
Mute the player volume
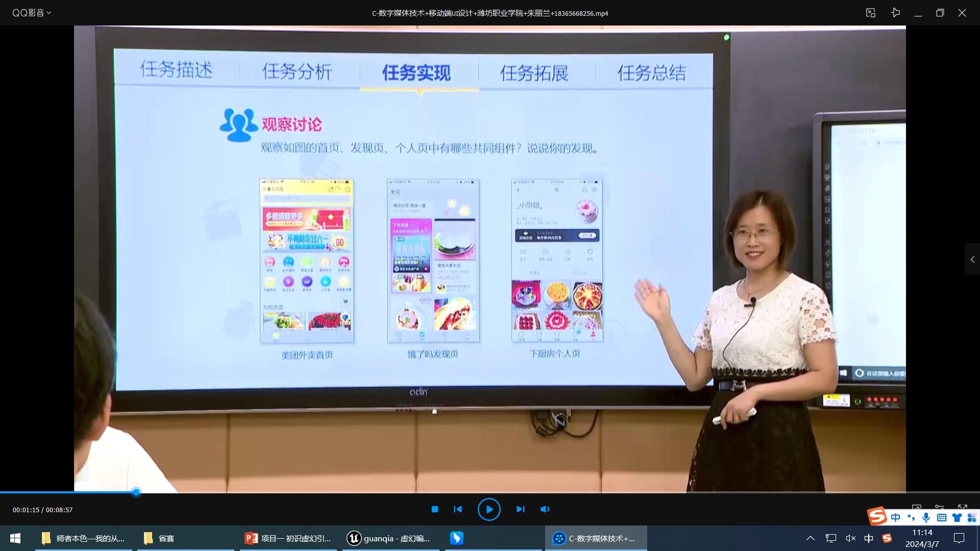545,509
